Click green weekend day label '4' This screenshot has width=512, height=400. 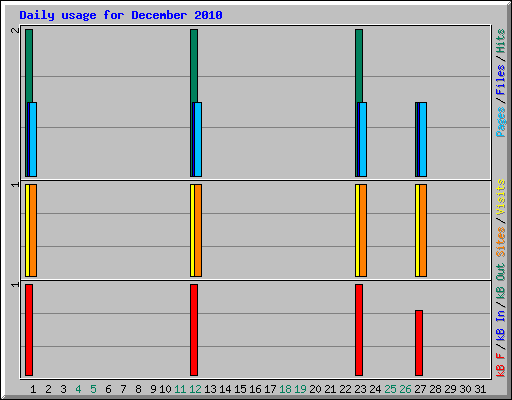(x=78, y=389)
